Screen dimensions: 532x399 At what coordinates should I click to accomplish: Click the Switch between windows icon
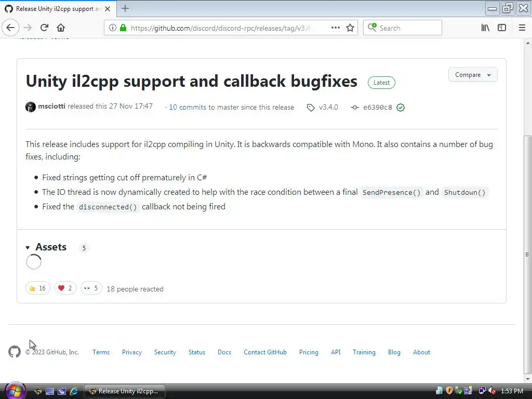[61, 391]
